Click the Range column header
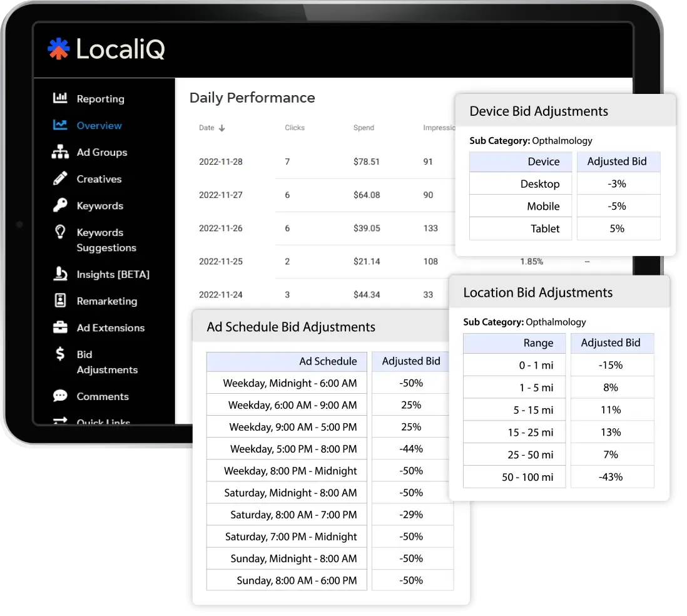Viewport: 687px width, 616px height. (x=514, y=343)
